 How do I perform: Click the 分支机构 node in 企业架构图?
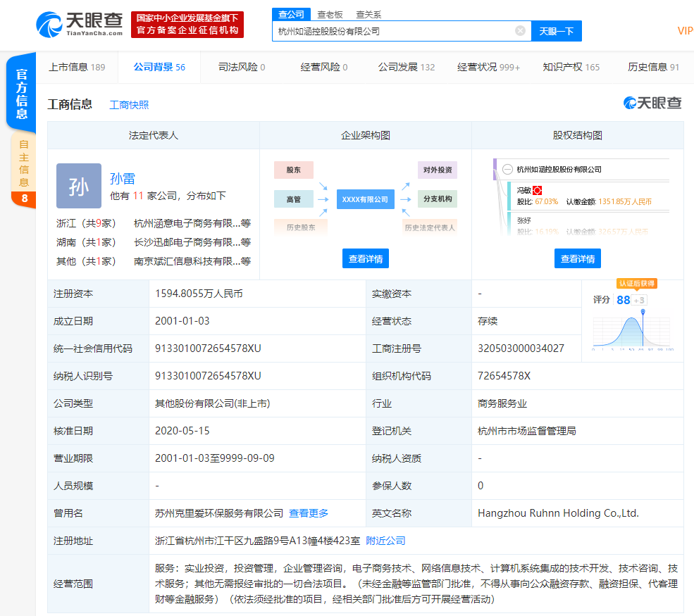point(438,199)
